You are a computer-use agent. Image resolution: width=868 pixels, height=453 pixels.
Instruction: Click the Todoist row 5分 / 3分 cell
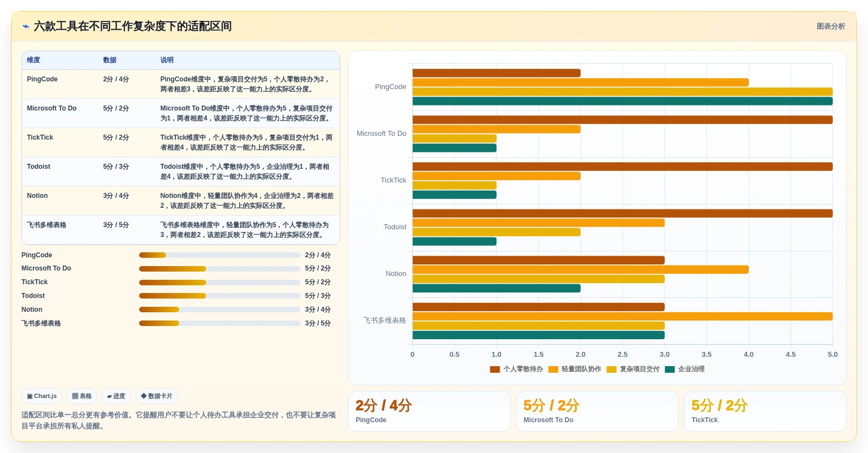point(116,167)
